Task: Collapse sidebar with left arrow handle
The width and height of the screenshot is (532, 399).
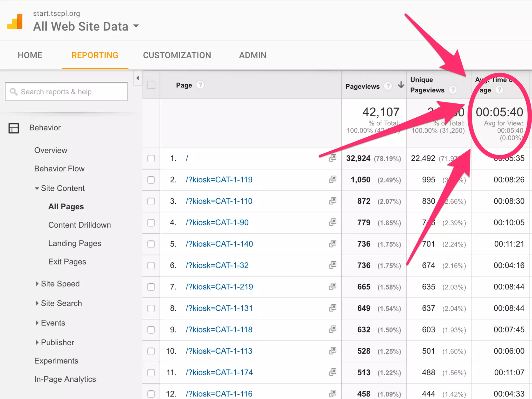Action: pyautogui.click(x=138, y=78)
